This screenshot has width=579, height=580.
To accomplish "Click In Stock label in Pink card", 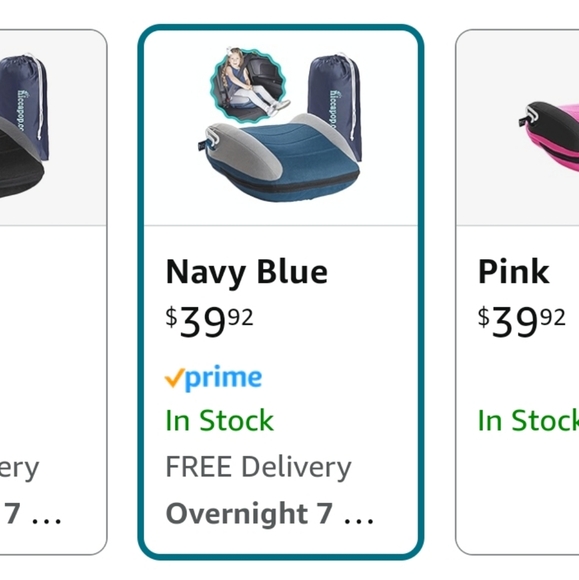I will (528, 421).
